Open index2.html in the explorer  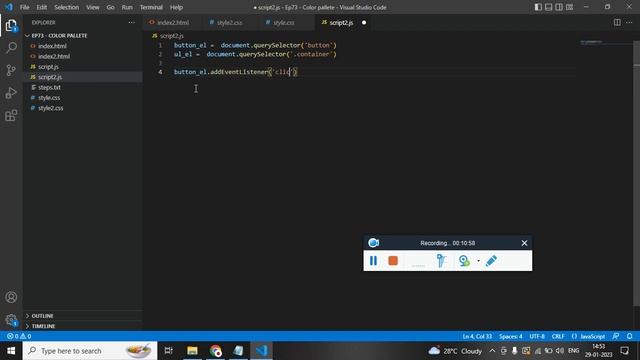(x=54, y=56)
